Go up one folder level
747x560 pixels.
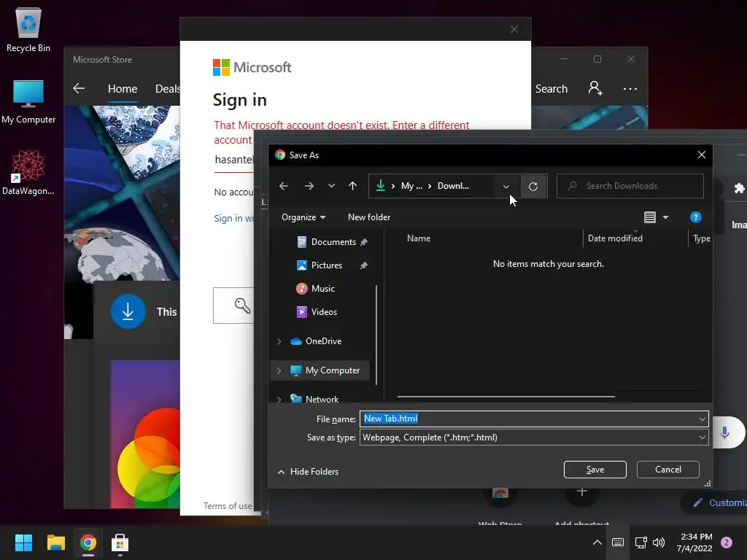click(352, 186)
